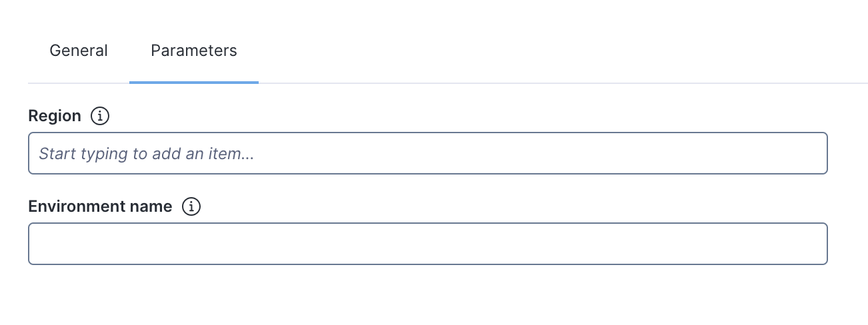The width and height of the screenshot is (868, 325).
Task: Click the Environment name text box
Action: [427, 244]
